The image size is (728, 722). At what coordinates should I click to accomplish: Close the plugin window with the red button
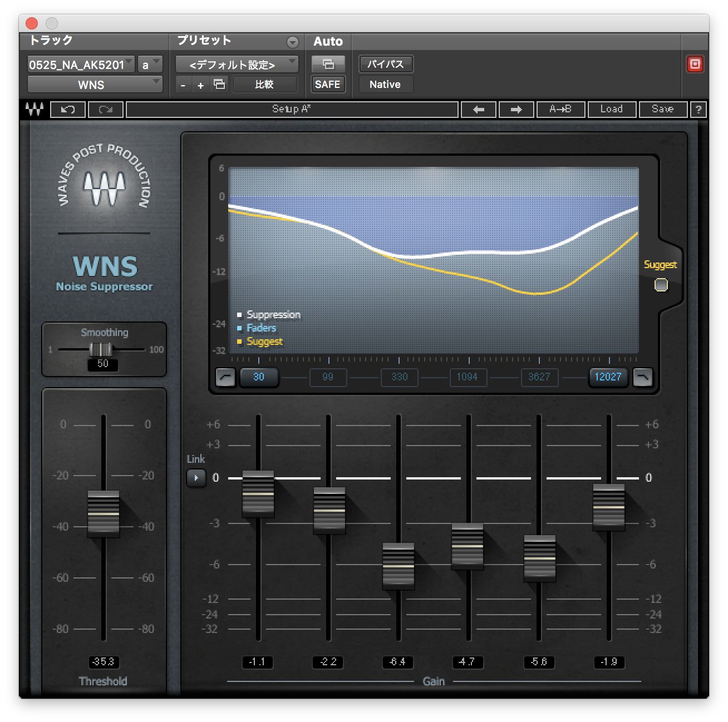[32, 23]
